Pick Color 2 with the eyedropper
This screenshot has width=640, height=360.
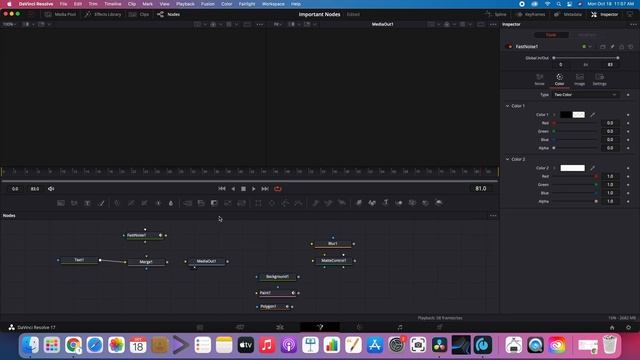pyautogui.click(x=593, y=168)
